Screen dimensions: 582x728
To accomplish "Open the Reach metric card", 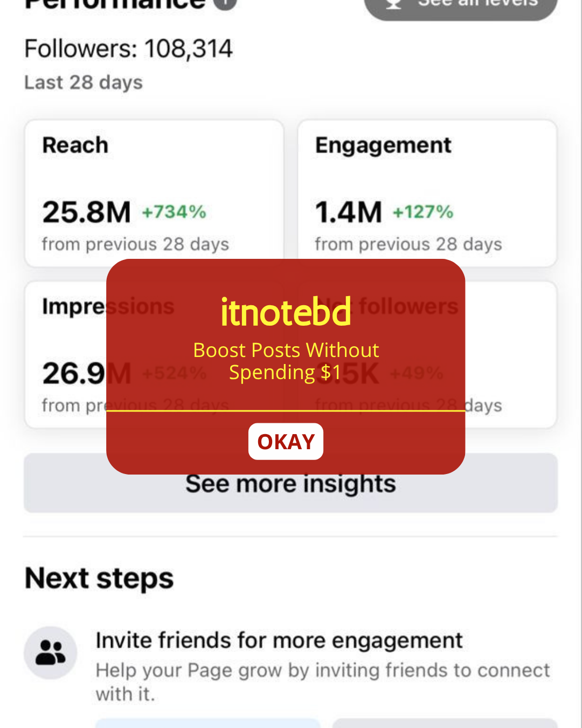I will pos(154,193).
